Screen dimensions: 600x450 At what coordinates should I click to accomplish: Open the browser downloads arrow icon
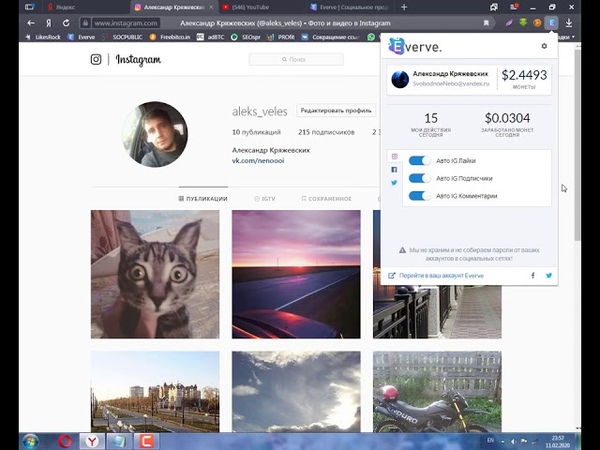click(569, 23)
